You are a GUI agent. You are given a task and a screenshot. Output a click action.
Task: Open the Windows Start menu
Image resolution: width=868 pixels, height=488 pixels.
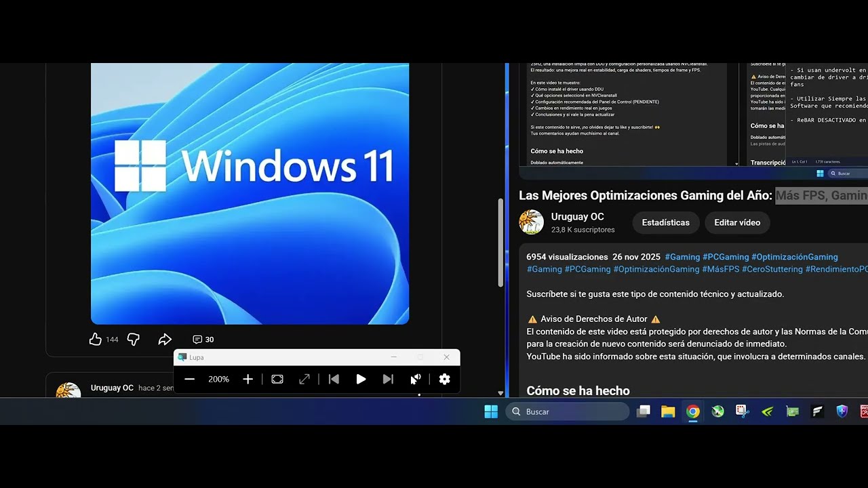pos(491,411)
